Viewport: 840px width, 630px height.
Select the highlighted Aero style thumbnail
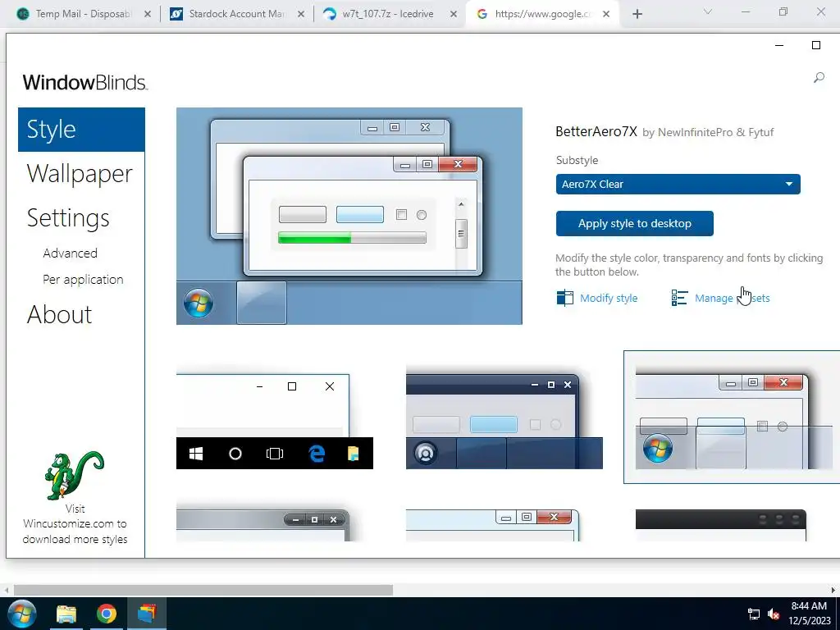[731, 418]
